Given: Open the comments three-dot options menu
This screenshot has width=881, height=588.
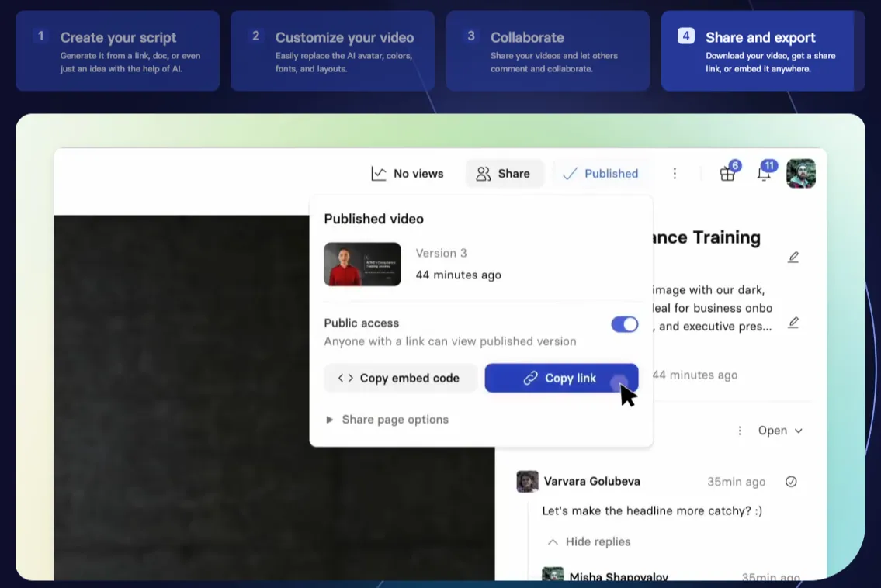Looking at the screenshot, I should [x=740, y=431].
